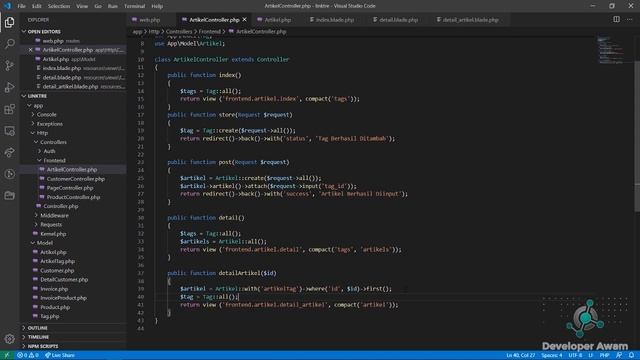Click the errors and warnings status indicator
Image resolution: width=640 pixels, height=360 pixels.
(28, 355)
